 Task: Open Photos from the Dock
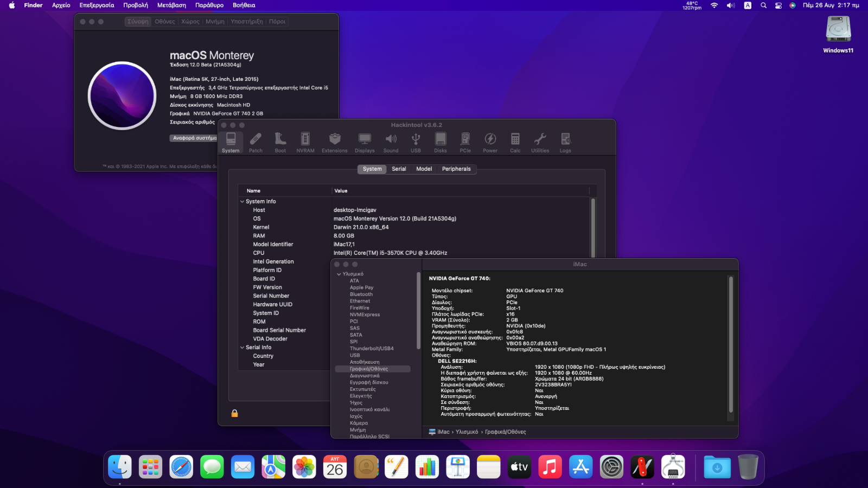pyautogui.click(x=304, y=467)
